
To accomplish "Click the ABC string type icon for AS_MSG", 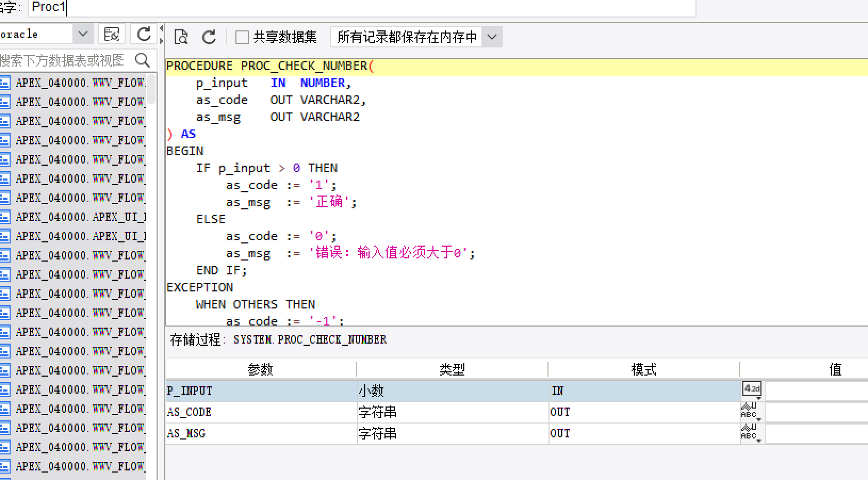I will (749, 433).
